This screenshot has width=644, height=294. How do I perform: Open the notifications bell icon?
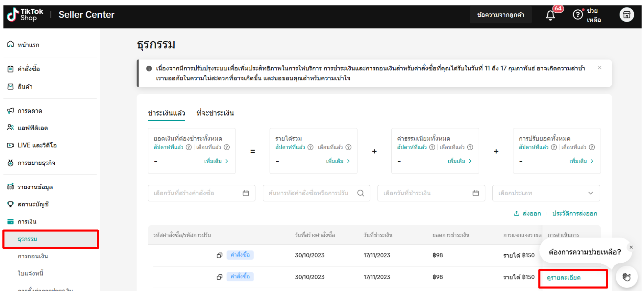coord(550,15)
